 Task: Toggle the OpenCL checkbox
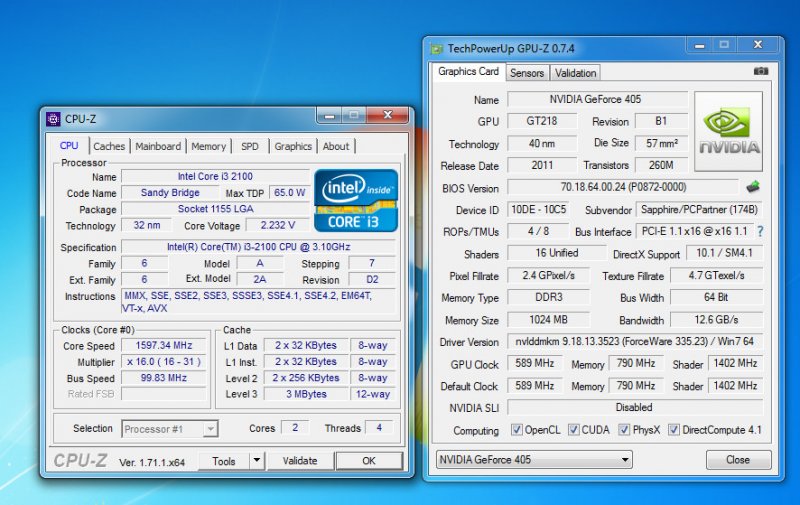516,430
